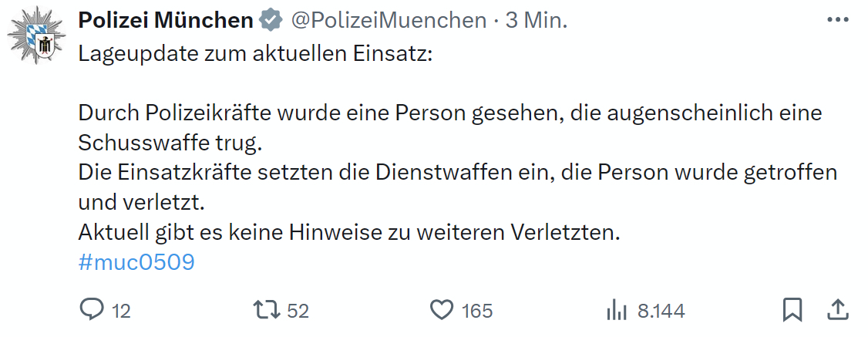Click the like count 165
The height and width of the screenshot is (337, 868).
pyautogui.click(x=477, y=311)
